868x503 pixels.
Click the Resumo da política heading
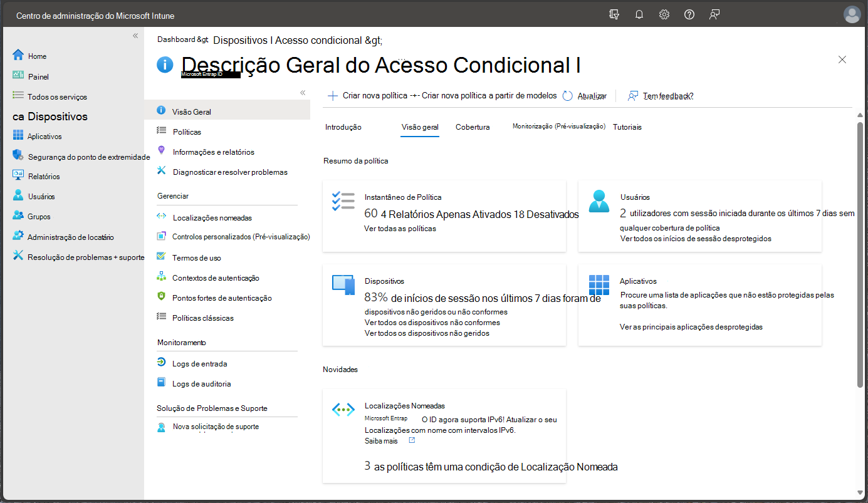(356, 161)
